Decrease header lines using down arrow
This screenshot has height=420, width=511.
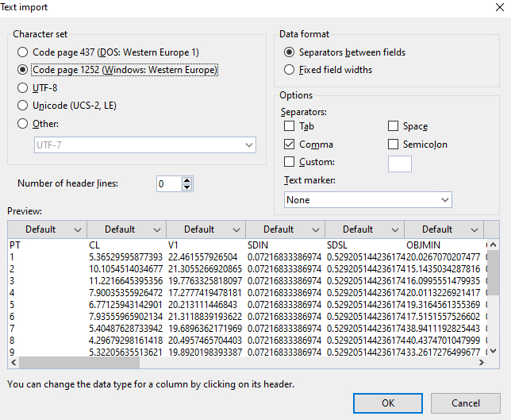click(x=187, y=187)
